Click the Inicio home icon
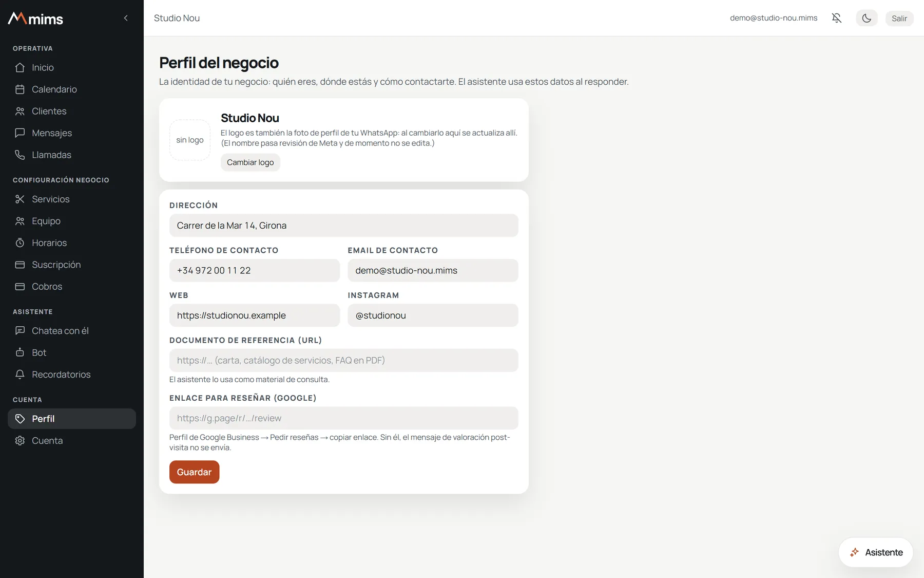Image resolution: width=924 pixels, height=578 pixels. (x=20, y=67)
